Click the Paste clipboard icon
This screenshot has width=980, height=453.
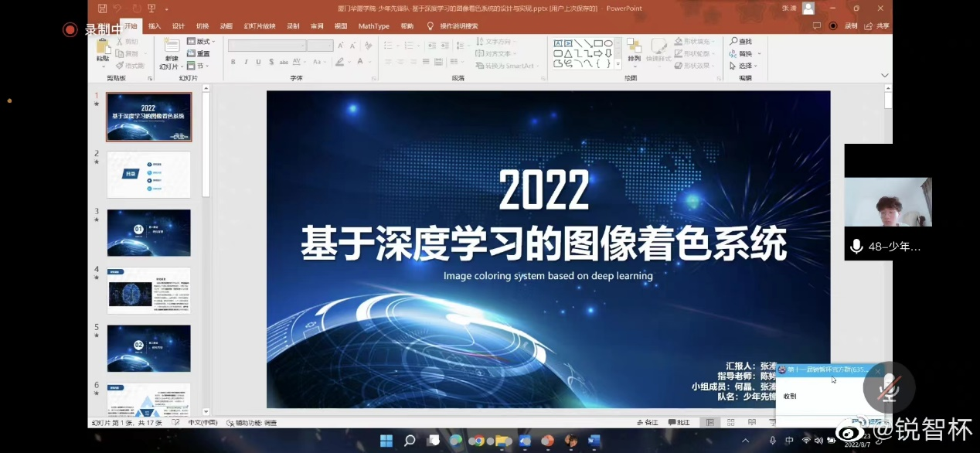coord(103,47)
